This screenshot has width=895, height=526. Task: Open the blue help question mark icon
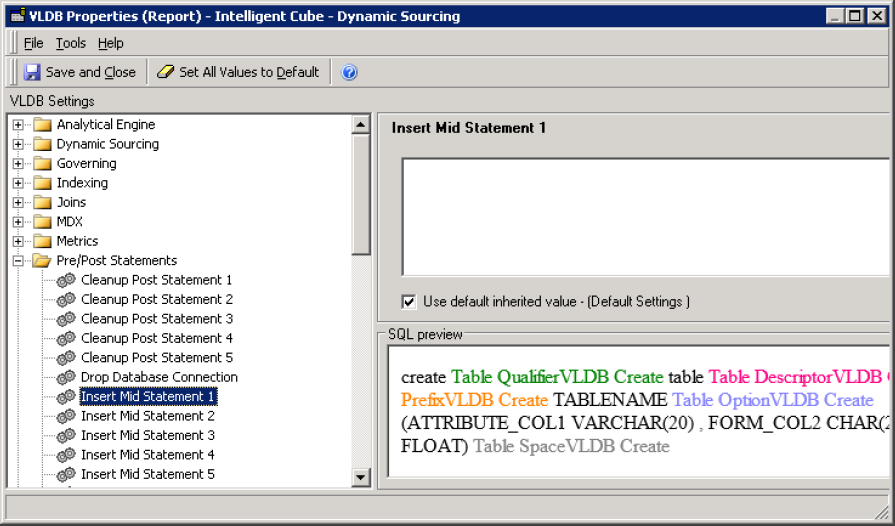(x=349, y=72)
